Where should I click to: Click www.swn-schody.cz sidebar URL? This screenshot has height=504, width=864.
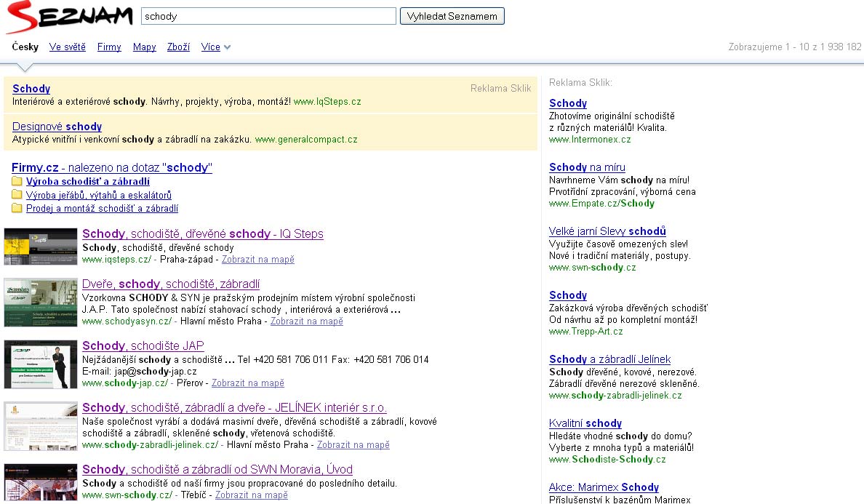[592, 267]
